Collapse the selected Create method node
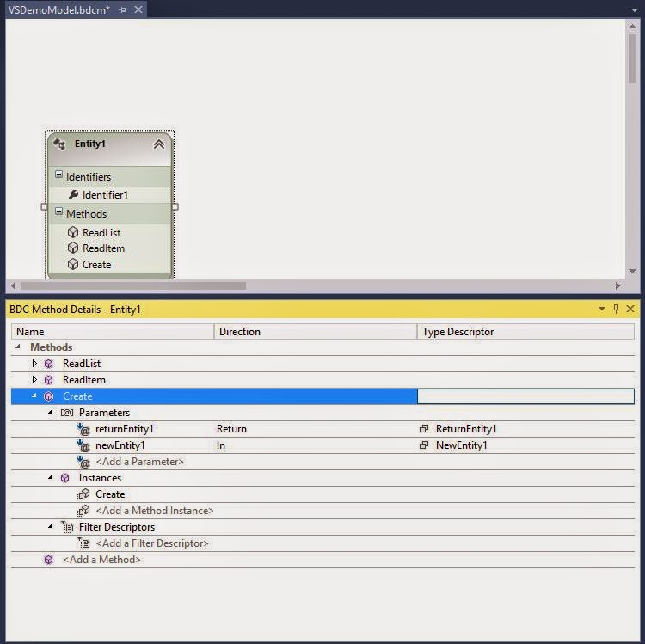Screen dimensions: 645x644 click(x=34, y=396)
